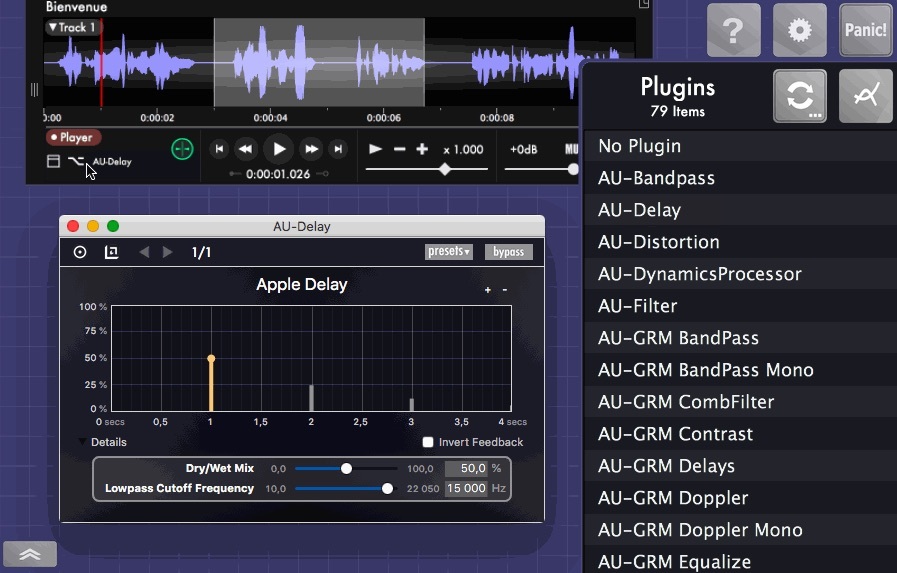This screenshot has width=897, height=573.
Task: Open the window icon below Player
Action: [x=53, y=161]
